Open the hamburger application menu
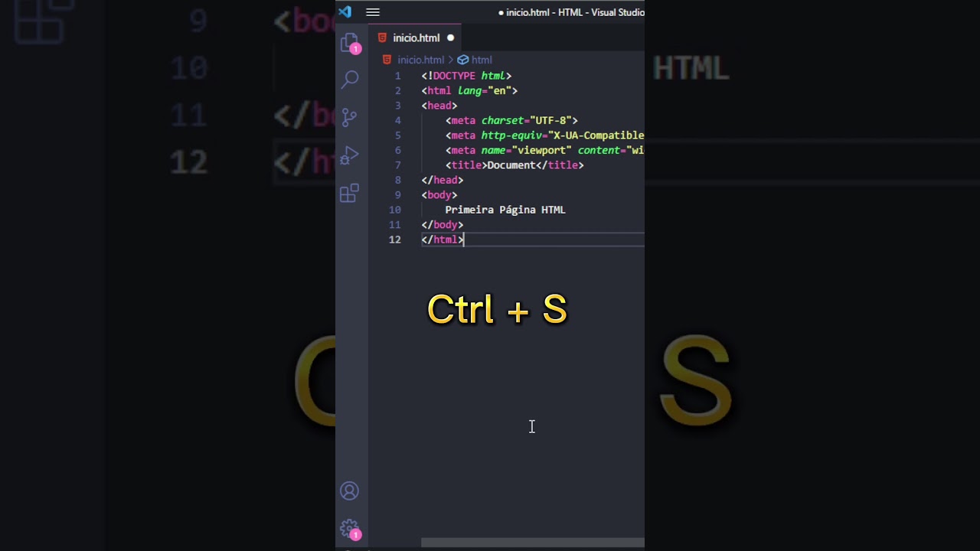 click(x=373, y=12)
